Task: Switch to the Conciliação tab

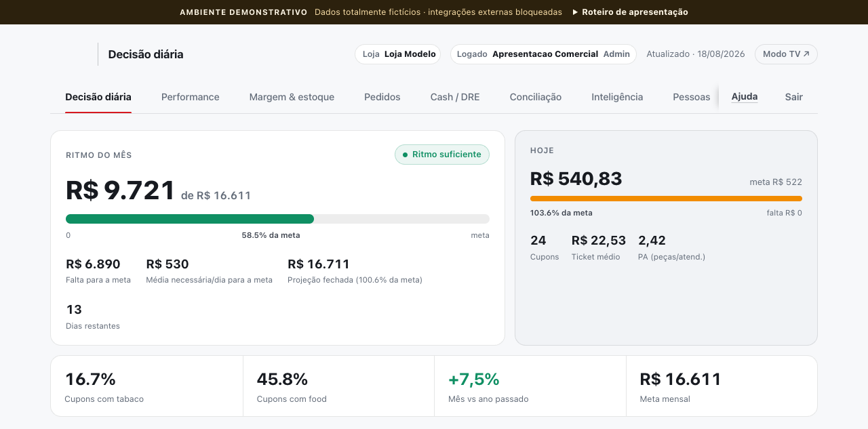Action: pyautogui.click(x=536, y=97)
